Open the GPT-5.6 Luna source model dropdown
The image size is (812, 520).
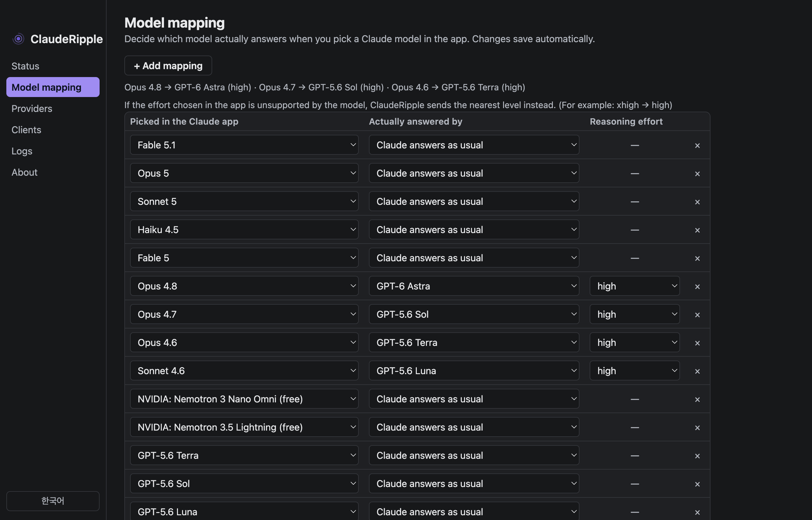pos(244,511)
